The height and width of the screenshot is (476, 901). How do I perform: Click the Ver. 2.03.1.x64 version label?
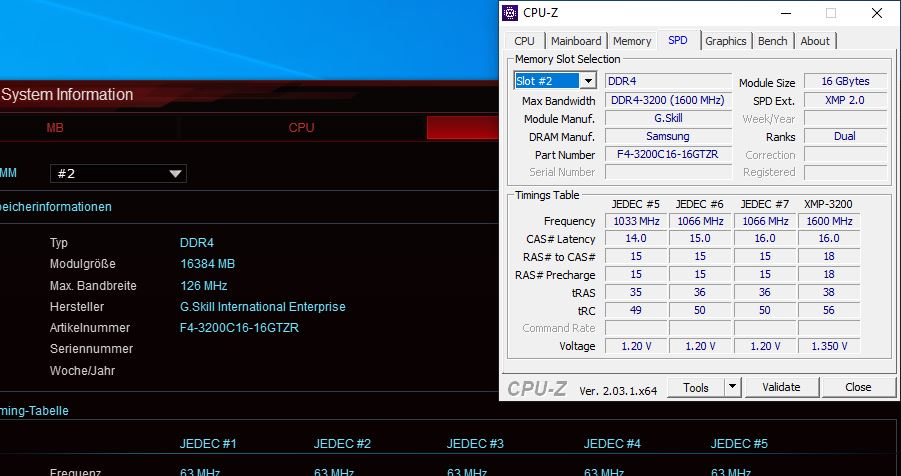pos(618,391)
